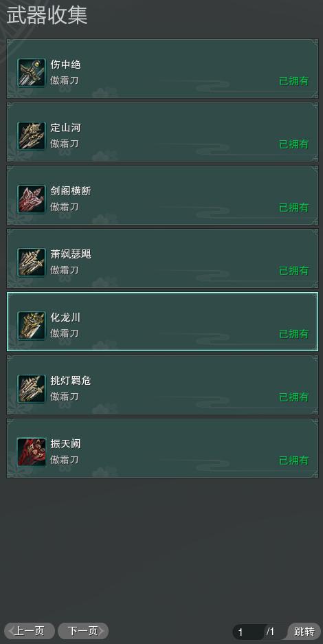Click the 跳转 jump button
The width and height of the screenshot is (323, 644).
[304, 631]
